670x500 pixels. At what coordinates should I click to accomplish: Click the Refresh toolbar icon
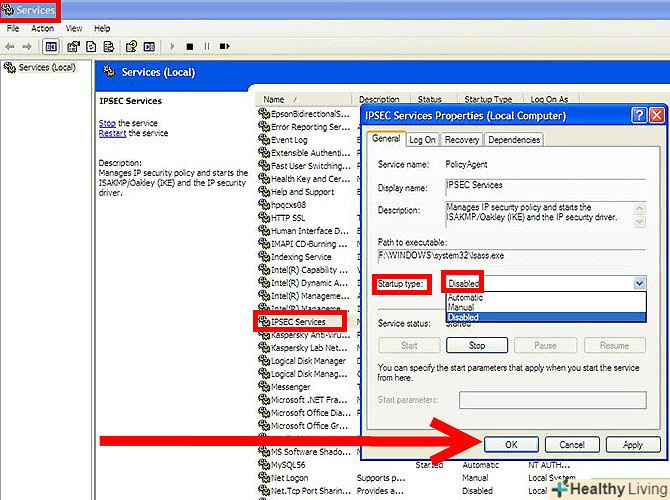[91, 47]
